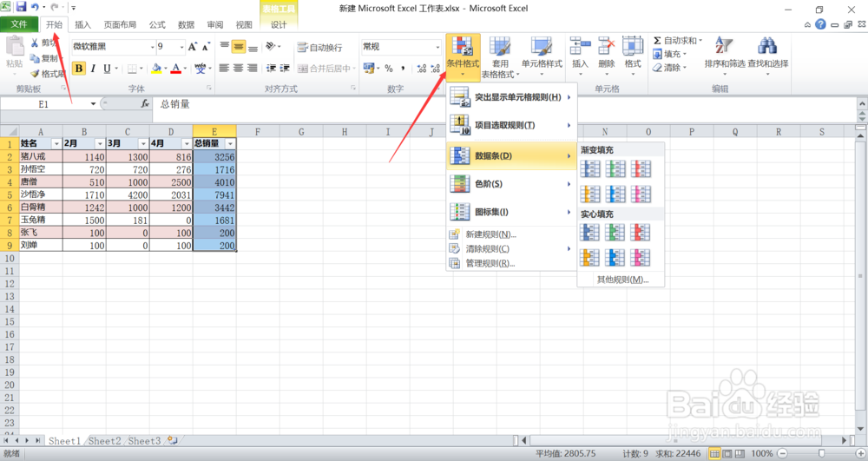Open Highlight Cells Rules (突出显示单元格规则) submenu

click(511, 97)
